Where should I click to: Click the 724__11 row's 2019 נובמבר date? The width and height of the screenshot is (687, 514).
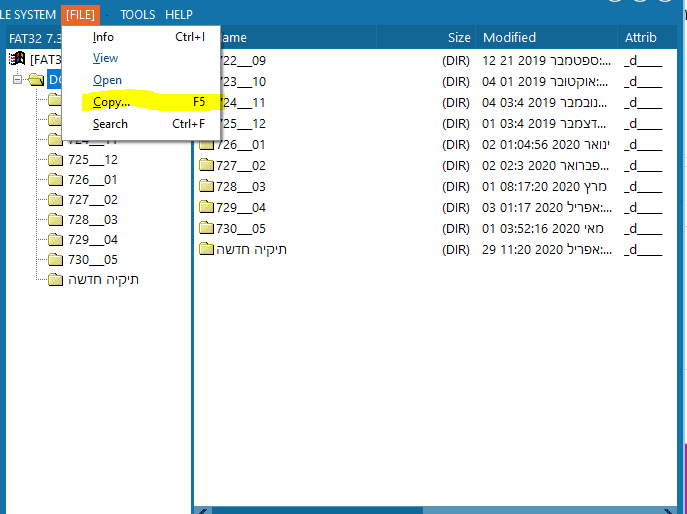545,103
